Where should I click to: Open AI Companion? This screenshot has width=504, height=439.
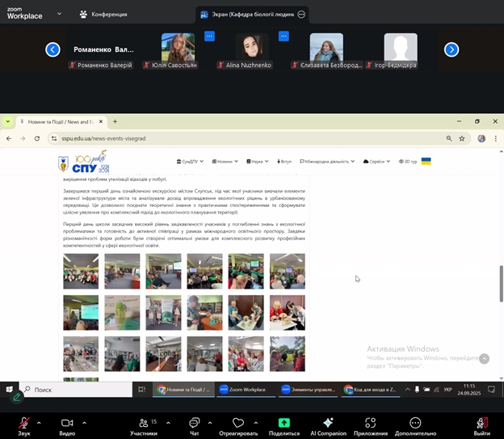tap(327, 423)
